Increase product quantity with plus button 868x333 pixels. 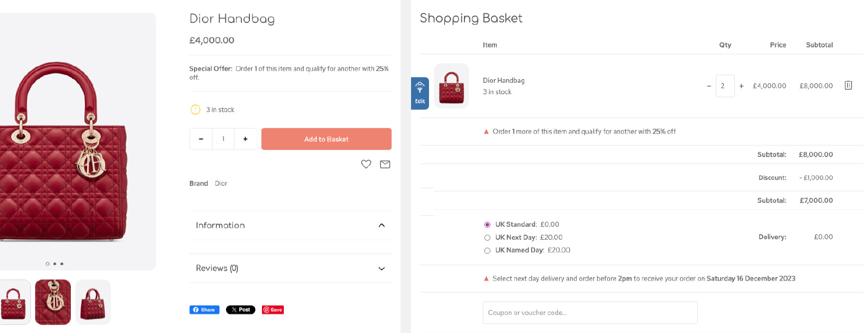pyautogui.click(x=245, y=139)
